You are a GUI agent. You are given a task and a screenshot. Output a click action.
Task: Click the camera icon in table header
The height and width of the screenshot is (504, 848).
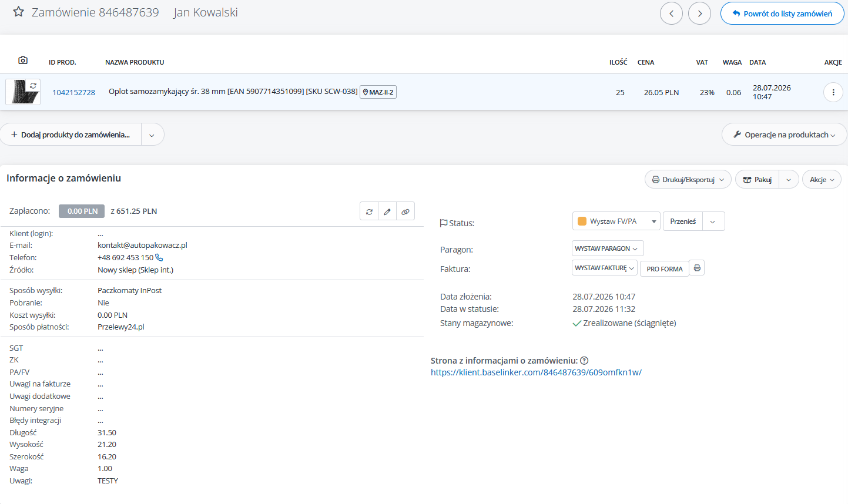23,61
